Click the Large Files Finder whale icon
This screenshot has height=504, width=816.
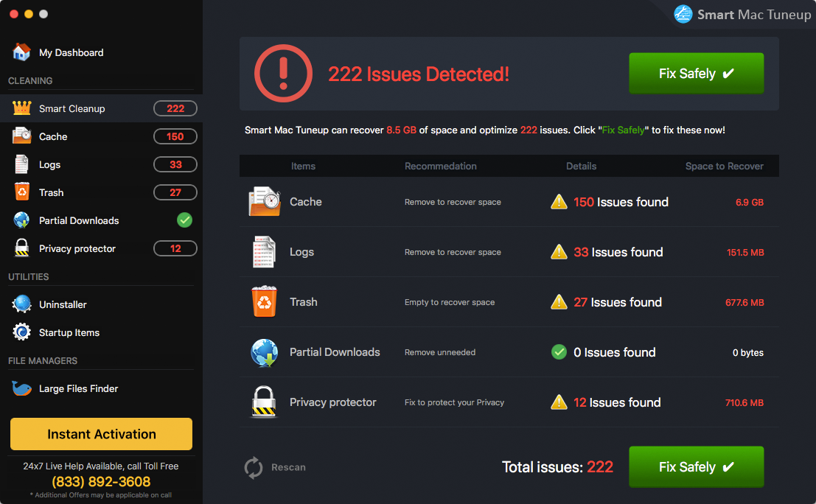pos(22,388)
